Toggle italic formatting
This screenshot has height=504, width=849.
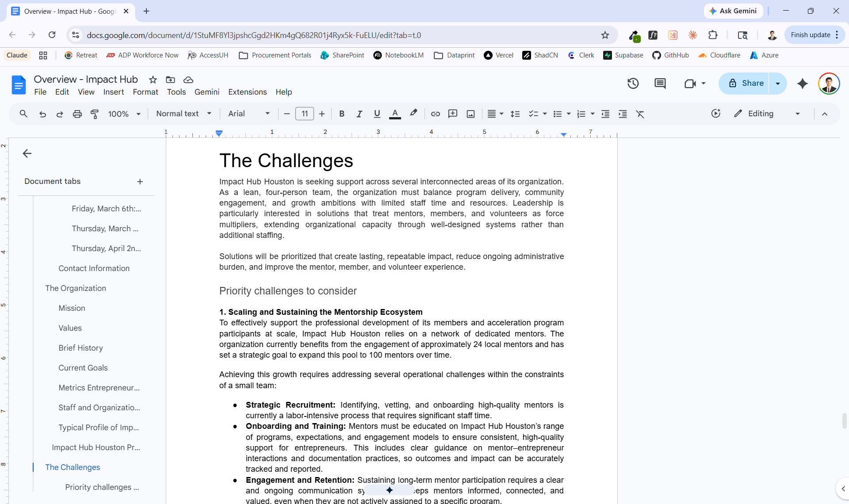pyautogui.click(x=359, y=114)
